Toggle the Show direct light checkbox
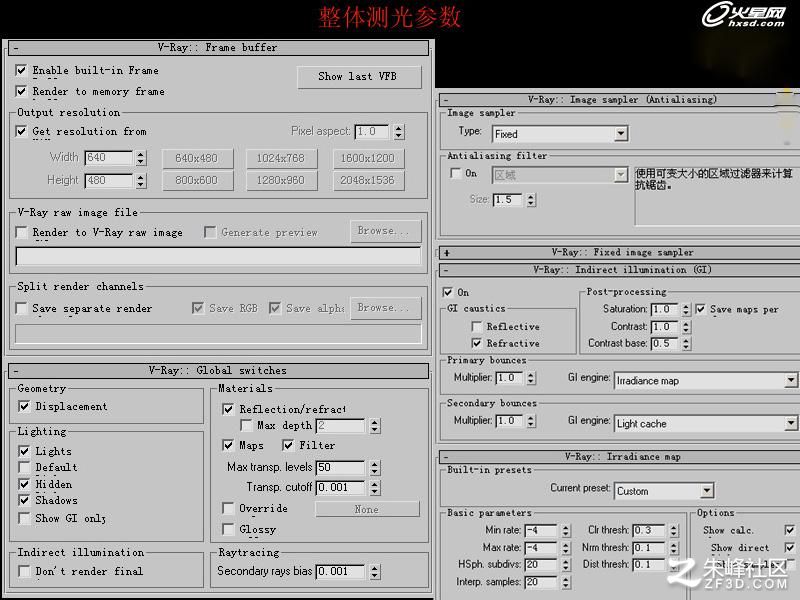 (790, 547)
